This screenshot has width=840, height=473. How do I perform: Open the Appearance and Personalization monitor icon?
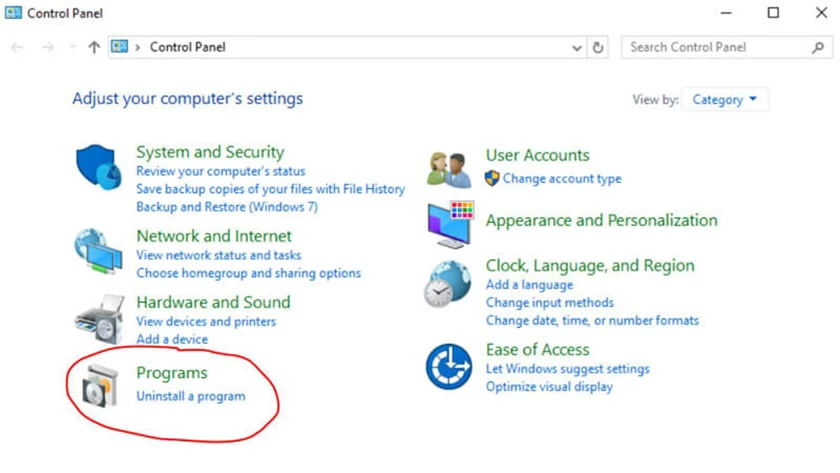[x=451, y=225]
